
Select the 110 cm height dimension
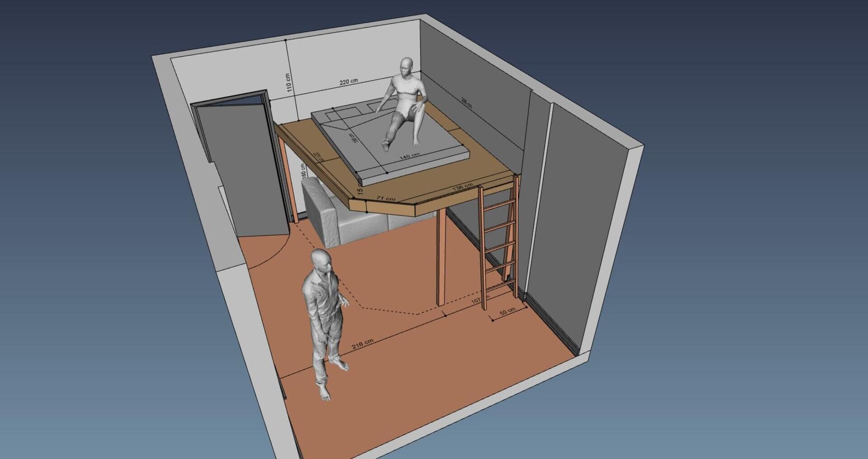click(x=289, y=82)
